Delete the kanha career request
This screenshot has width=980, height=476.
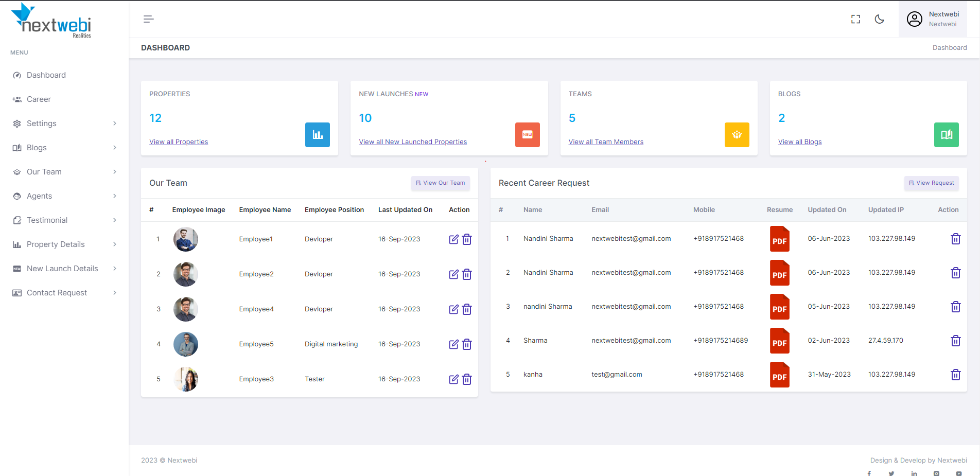pos(956,375)
